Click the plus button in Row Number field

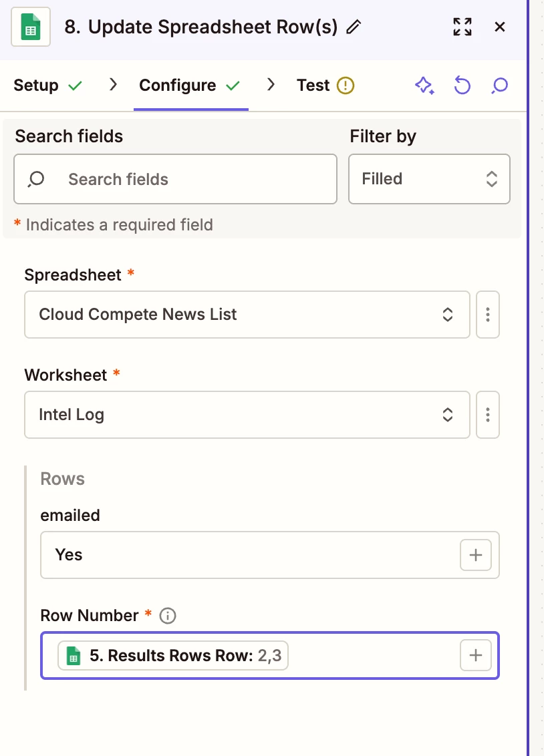pos(475,655)
